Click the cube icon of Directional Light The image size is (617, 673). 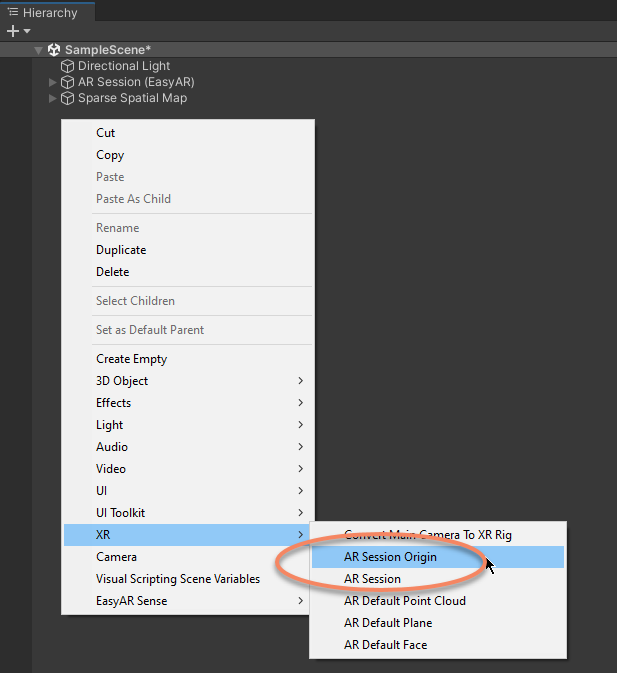pos(67,66)
